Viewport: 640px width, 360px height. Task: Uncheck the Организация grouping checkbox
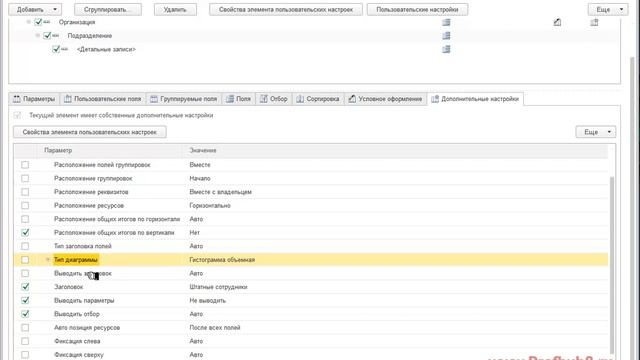(38, 22)
